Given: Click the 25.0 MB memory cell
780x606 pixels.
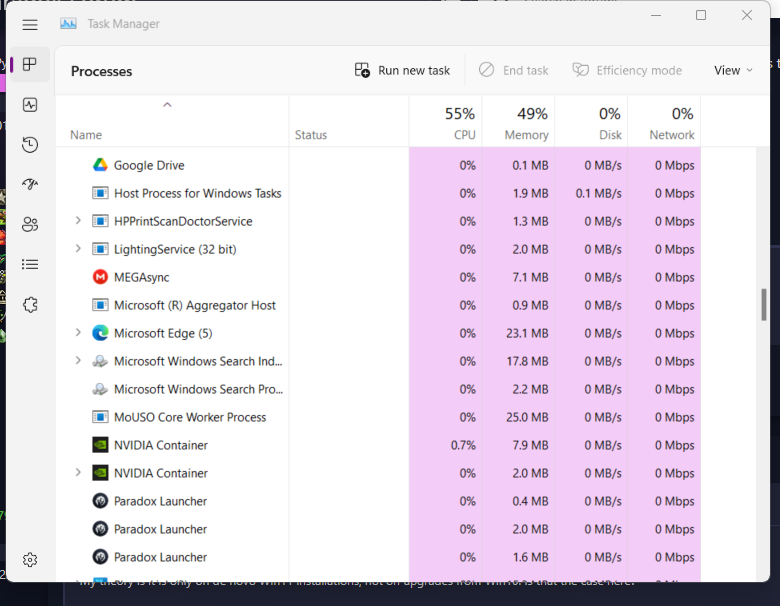Looking at the screenshot, I should tap(518, 417).
